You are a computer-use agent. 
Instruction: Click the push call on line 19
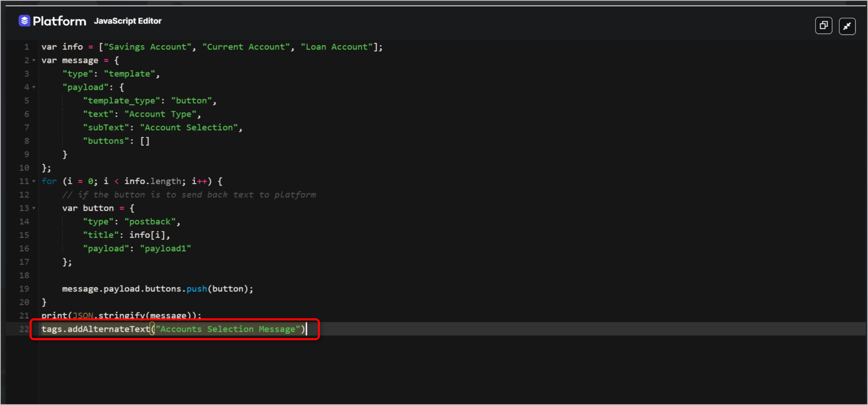pos(197,289)
